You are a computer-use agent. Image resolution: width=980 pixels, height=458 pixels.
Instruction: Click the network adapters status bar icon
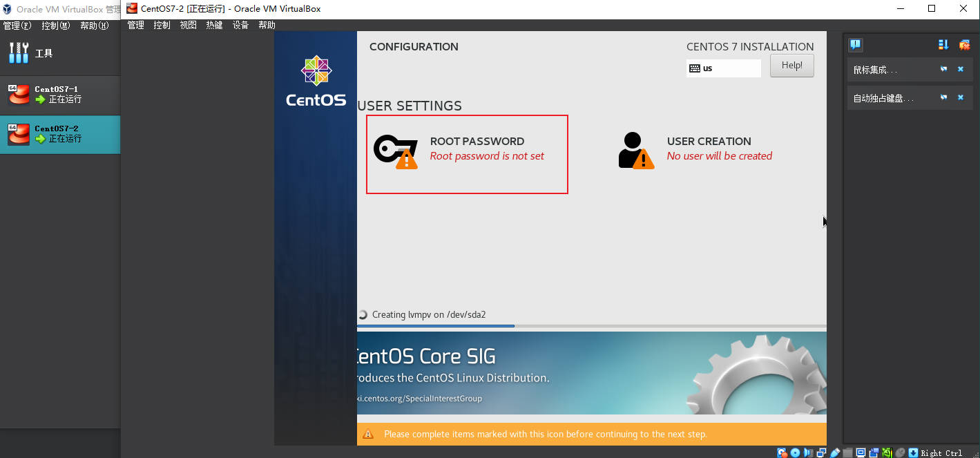pos(822,452)
